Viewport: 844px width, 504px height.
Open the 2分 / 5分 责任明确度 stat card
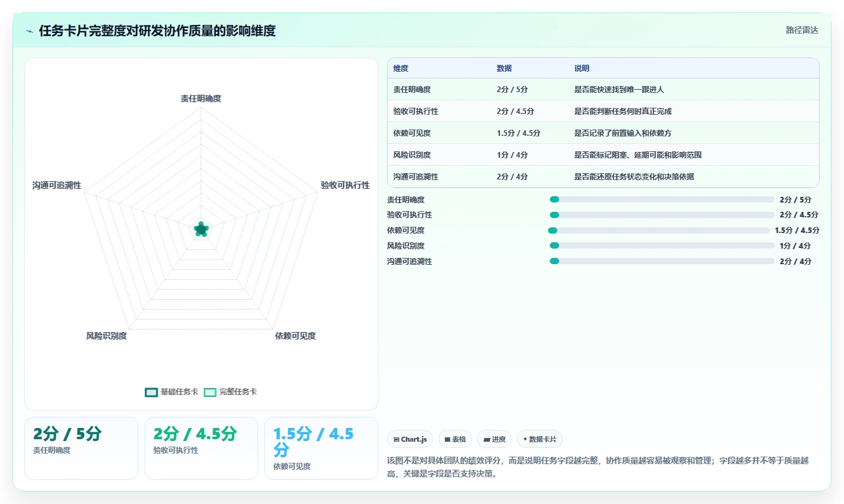[81, 448]
